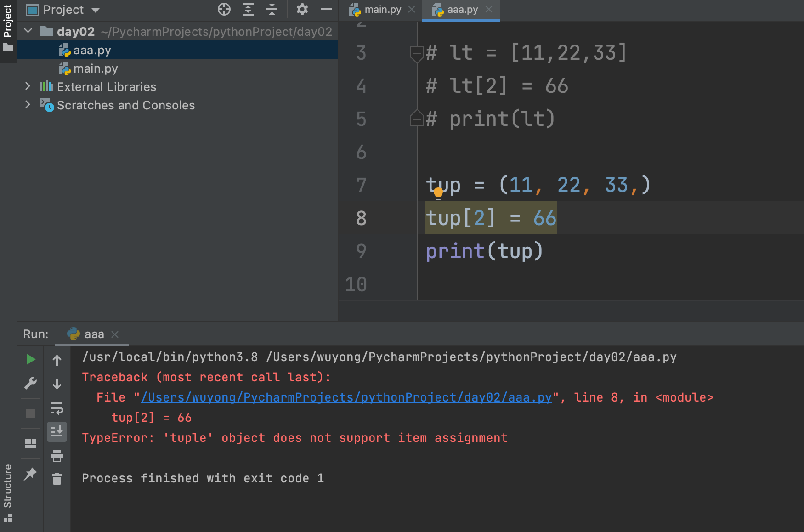
Task: Clear console output with trash icon
Action: pyautogui.click(x=57, y=480)
